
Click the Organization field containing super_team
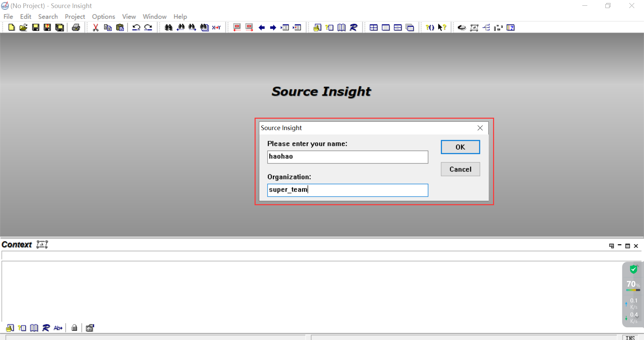(347, 190)
